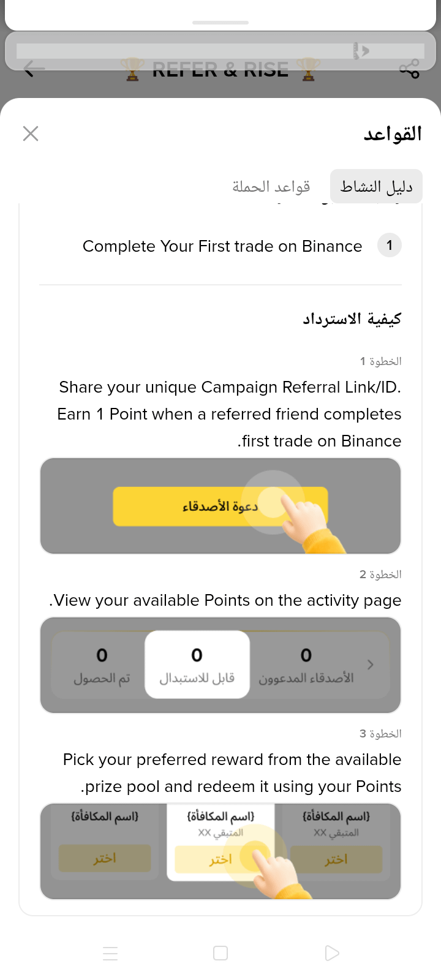Tap the number 1 step badge
The image size is (441, 980).
point(390,246)
